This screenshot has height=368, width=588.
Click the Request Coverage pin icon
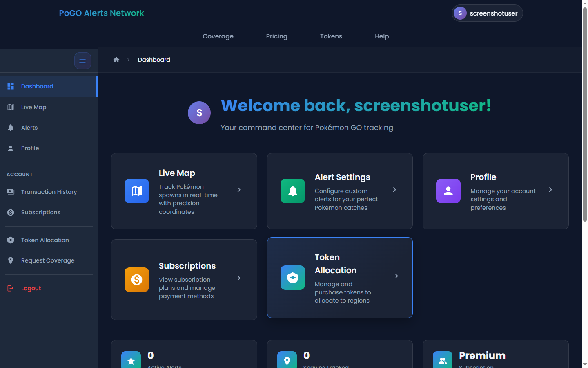pos(11,260)
